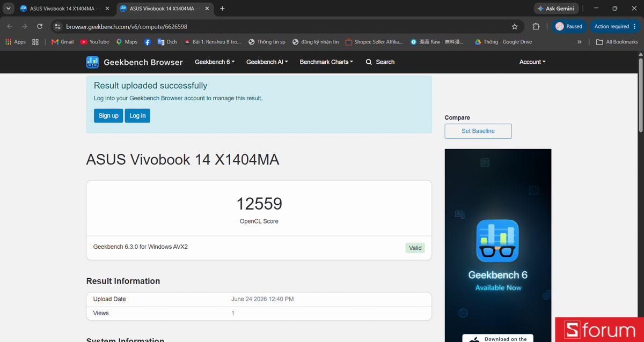Open site information icon in address bar
The image size is (644, 342).
click(x=58, y=26)
